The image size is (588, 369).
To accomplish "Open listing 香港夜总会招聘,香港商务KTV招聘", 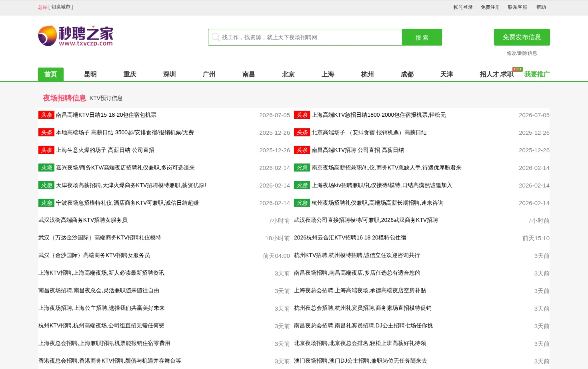I will pos(110,361).
